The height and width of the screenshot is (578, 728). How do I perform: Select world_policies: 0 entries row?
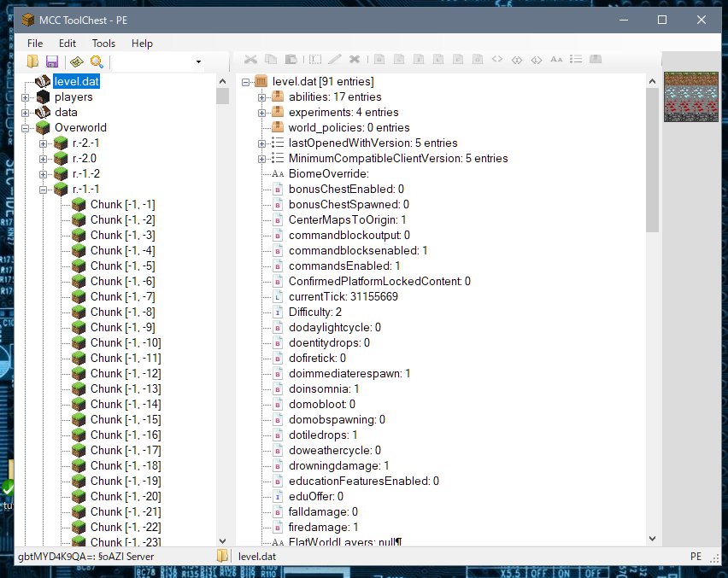coord(349,127)
